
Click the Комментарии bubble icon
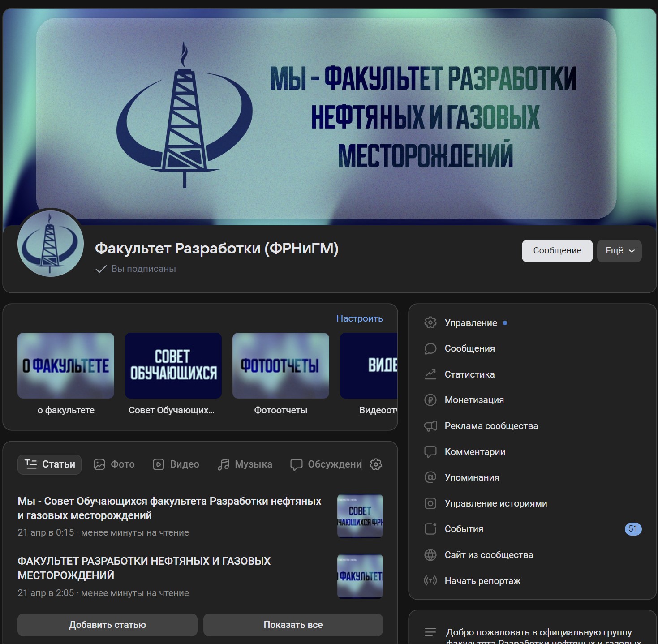(430, 452)
